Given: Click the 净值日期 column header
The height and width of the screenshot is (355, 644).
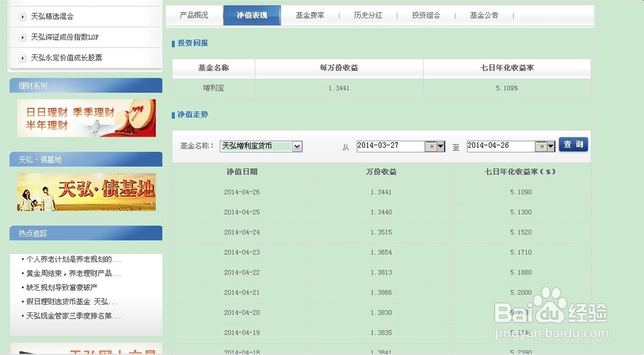Looking at the screenshot, I should 242,172.
